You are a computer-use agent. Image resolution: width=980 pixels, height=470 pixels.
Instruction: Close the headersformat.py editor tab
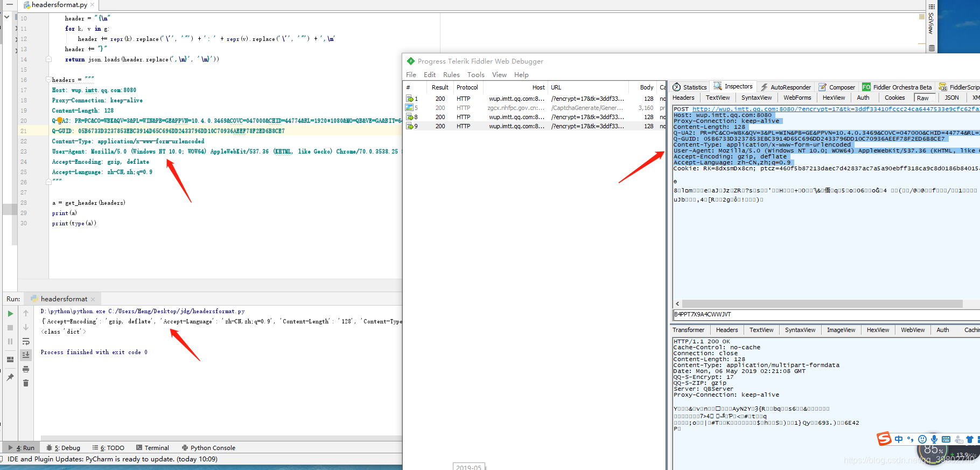click(x=92, y=5)
